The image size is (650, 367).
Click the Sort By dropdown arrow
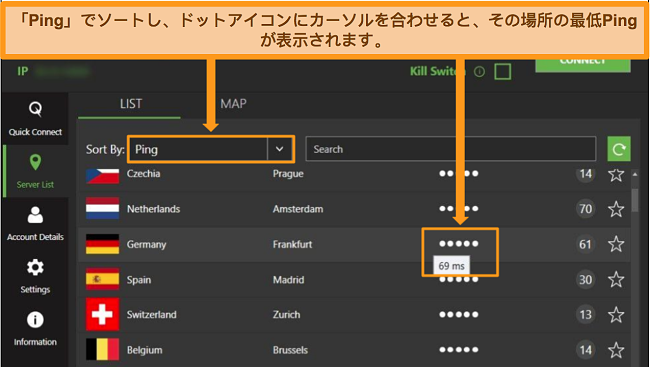click(280, 149)
